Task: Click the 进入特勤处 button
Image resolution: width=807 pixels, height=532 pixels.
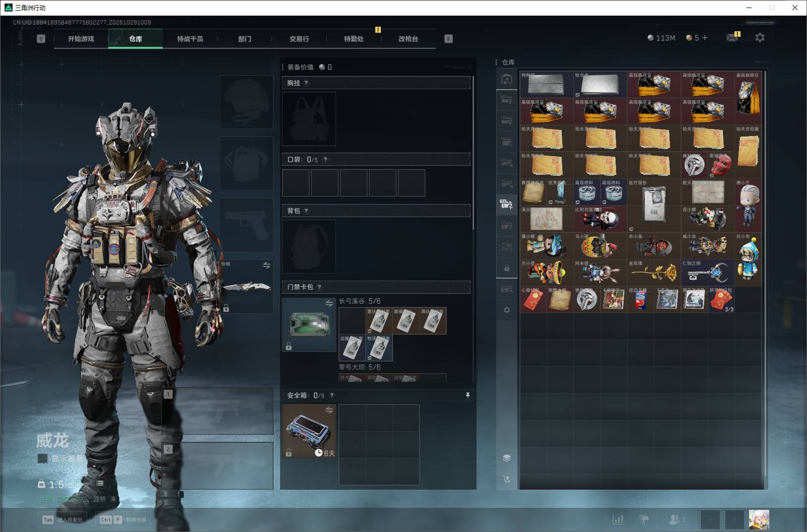Action: coord(63,520)
